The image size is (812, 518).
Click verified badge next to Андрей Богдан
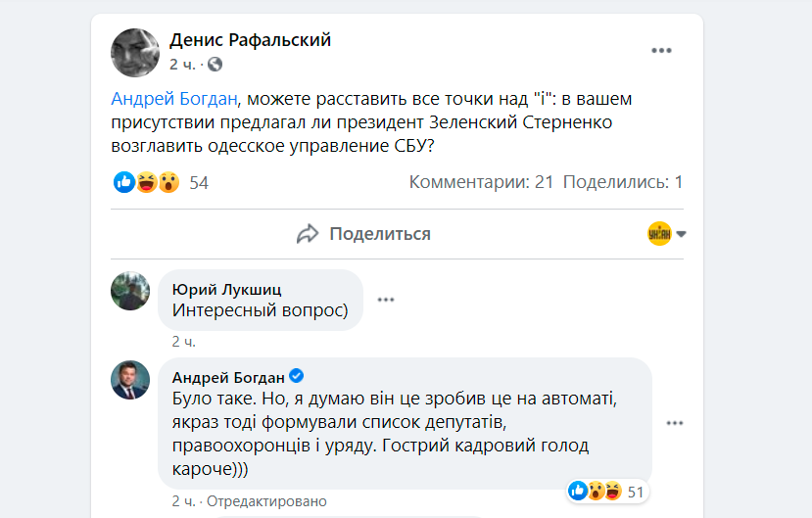tap(297, 378)
